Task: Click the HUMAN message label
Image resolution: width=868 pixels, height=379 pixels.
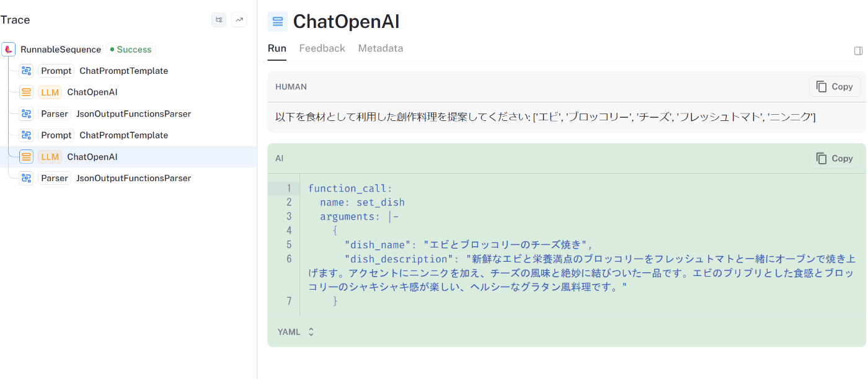Action: point(291,87)
